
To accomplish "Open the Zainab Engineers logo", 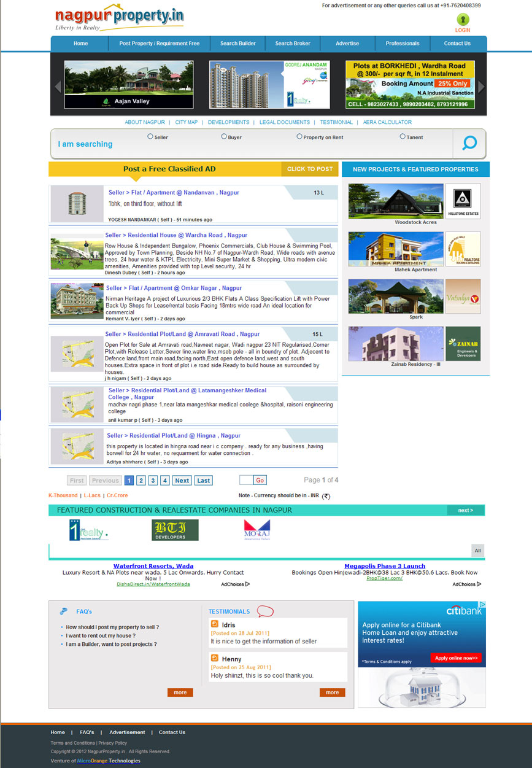I will tap(463, 344).
